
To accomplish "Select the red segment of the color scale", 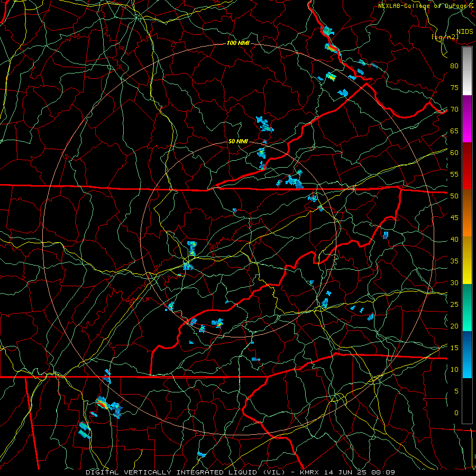I will pos(467,166).
